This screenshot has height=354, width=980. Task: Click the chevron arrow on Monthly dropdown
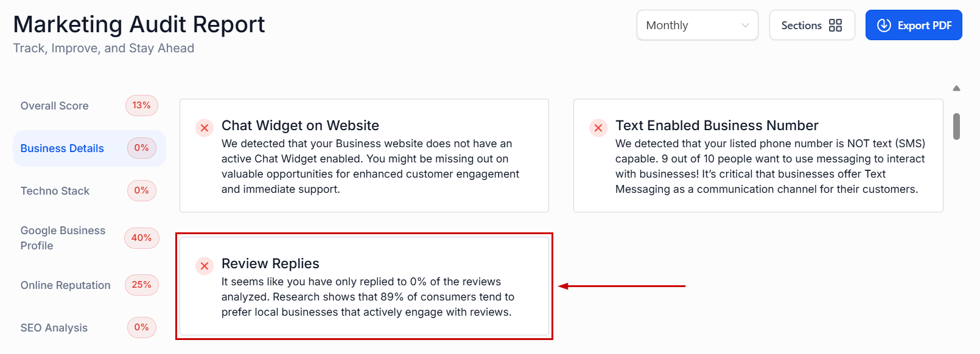tap(745, 26)
